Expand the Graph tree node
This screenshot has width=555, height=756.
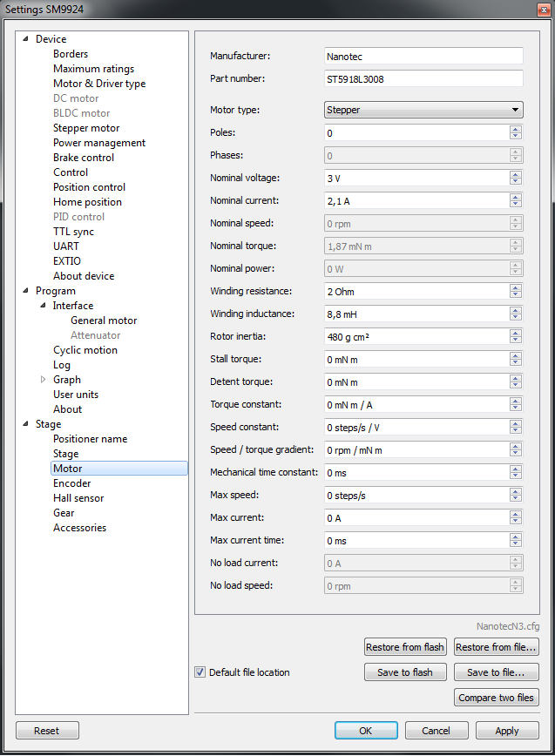43,380
